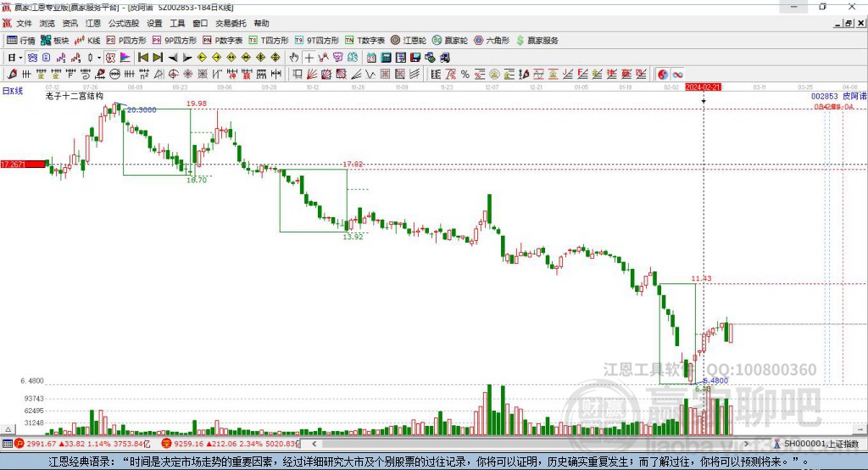The image size is (868, 470).
Task: Open the 交易委托 menu
Action: (x=231, y=23)
